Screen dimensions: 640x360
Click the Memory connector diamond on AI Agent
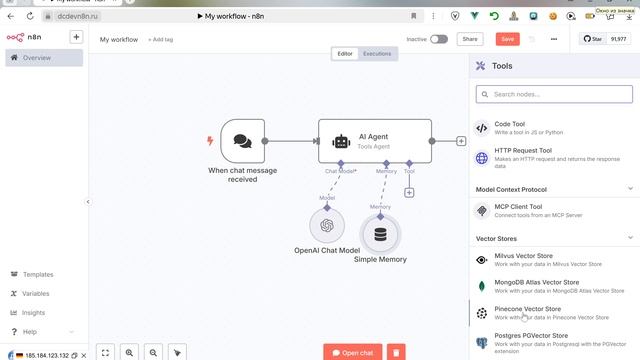pyautogui.click(x=386, y=163)
